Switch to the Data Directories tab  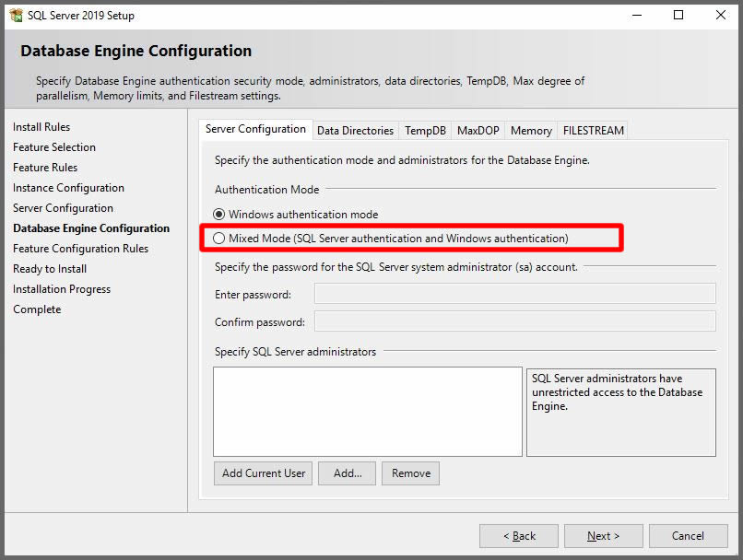355,131
